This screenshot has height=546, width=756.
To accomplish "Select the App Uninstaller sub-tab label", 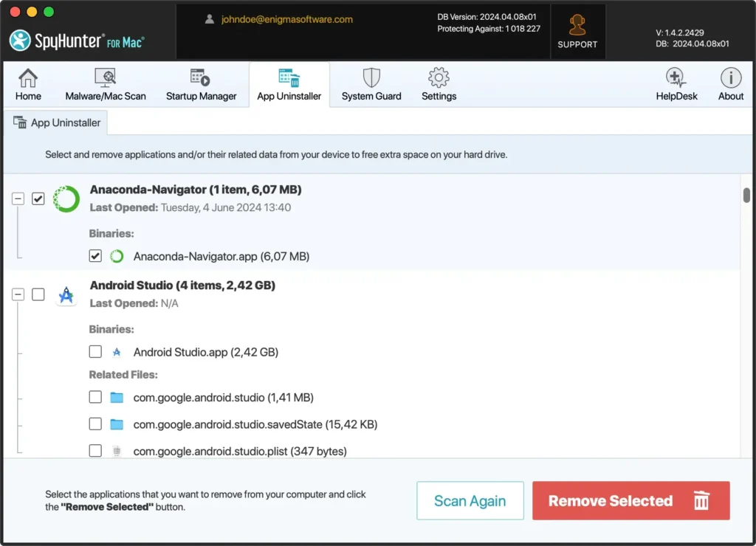I will pos(66,123).
